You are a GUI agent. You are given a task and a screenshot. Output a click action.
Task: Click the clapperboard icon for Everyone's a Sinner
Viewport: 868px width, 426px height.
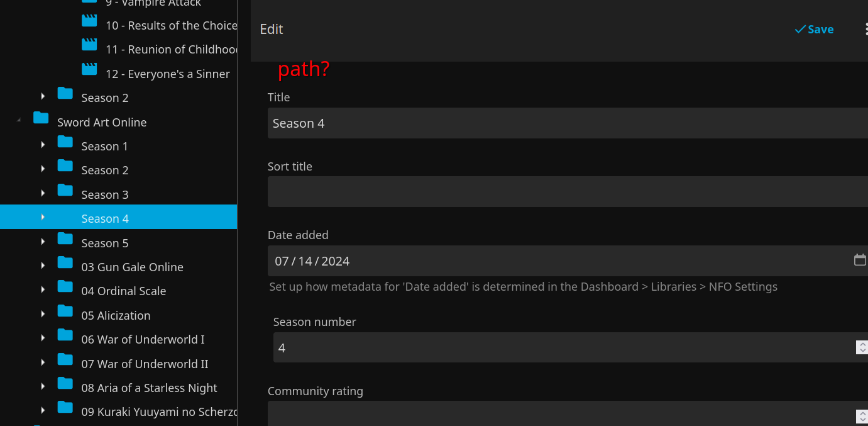pos(89,69)
